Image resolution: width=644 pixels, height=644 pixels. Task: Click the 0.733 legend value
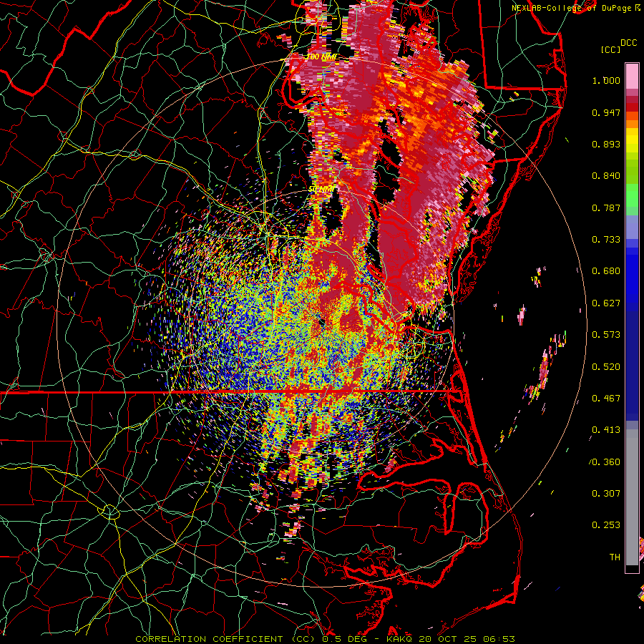pyautogui.click(x=606, y=240)
